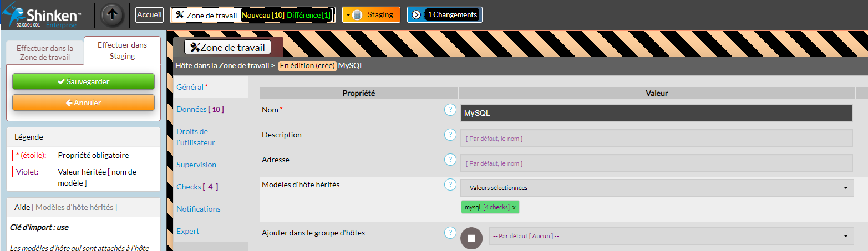Open help icon for Description property

point(450,135)
